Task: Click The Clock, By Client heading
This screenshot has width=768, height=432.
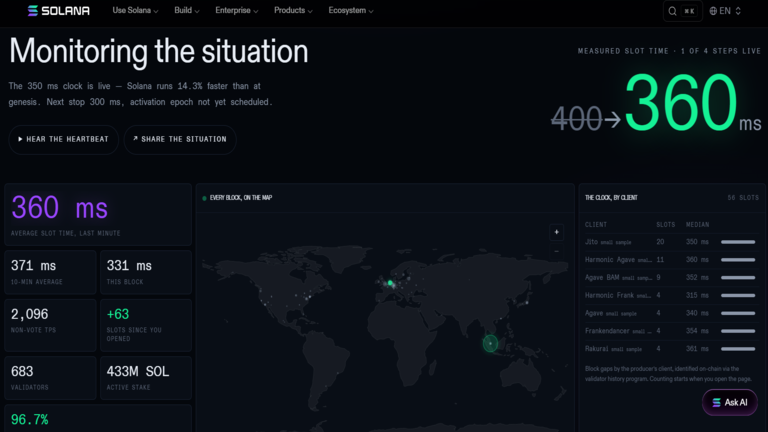Action: click(611, 198)
